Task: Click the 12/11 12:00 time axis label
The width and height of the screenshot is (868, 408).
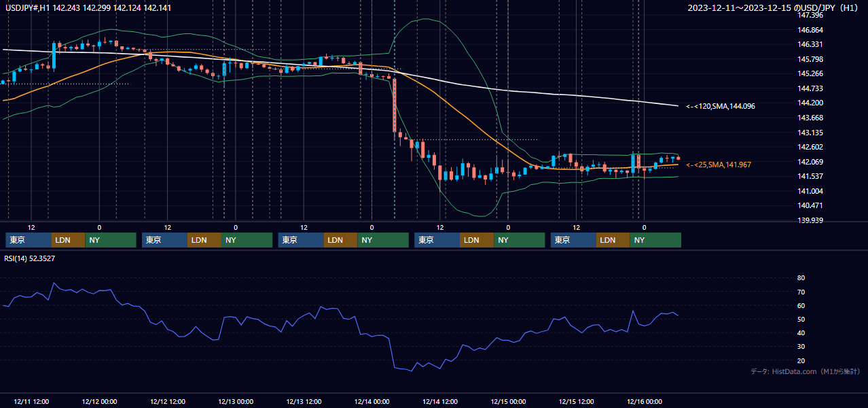Action: tap(31, 401)
